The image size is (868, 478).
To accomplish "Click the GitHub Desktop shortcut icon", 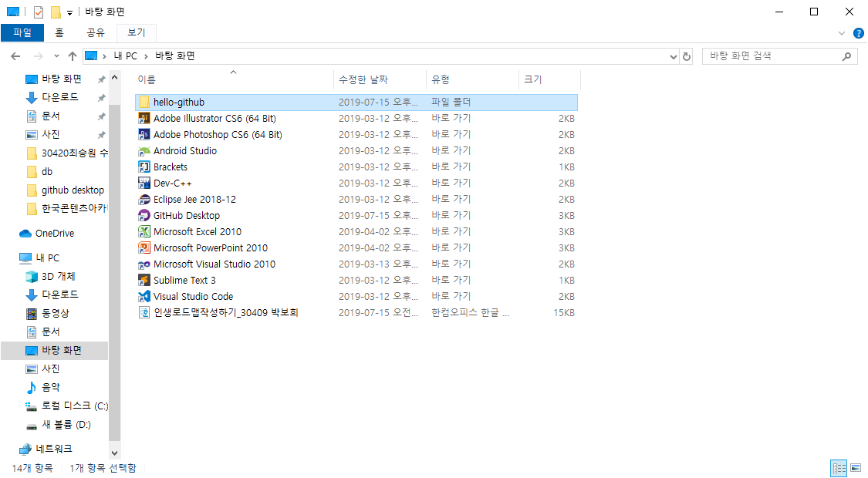I will tap(144, 215).
